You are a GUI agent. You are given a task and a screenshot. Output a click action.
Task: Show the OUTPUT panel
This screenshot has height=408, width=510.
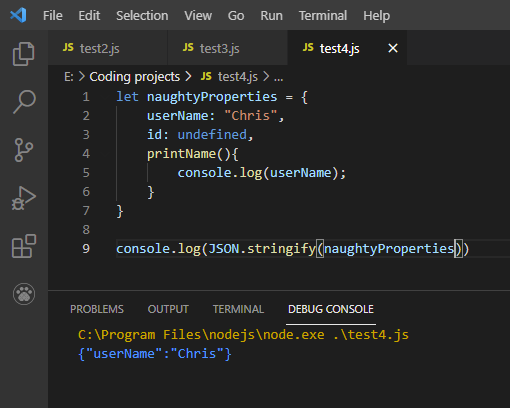pos(168,309)
